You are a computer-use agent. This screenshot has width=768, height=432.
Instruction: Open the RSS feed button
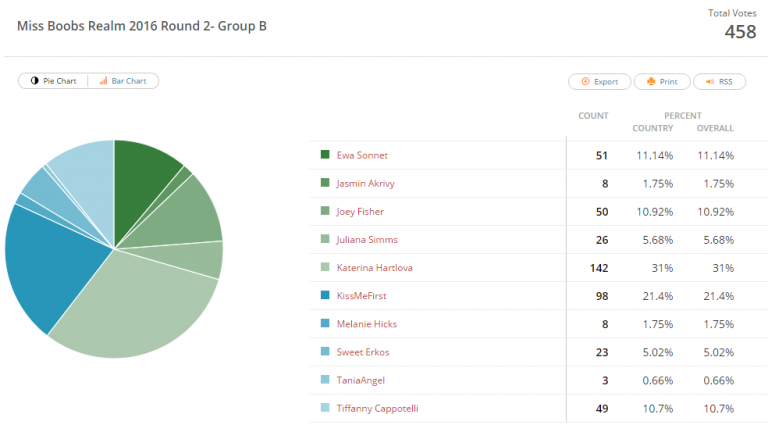(719, 81)
